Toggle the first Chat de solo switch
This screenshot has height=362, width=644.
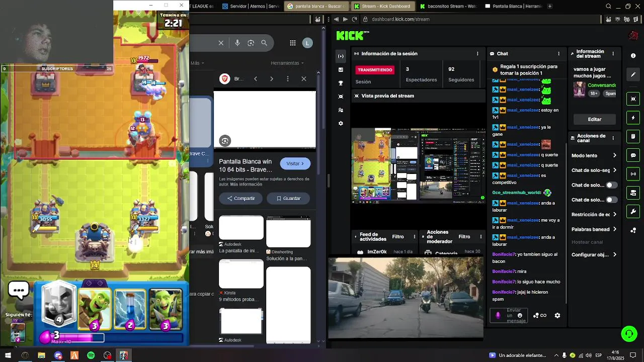pyautogui.click(x=611, y=185)
